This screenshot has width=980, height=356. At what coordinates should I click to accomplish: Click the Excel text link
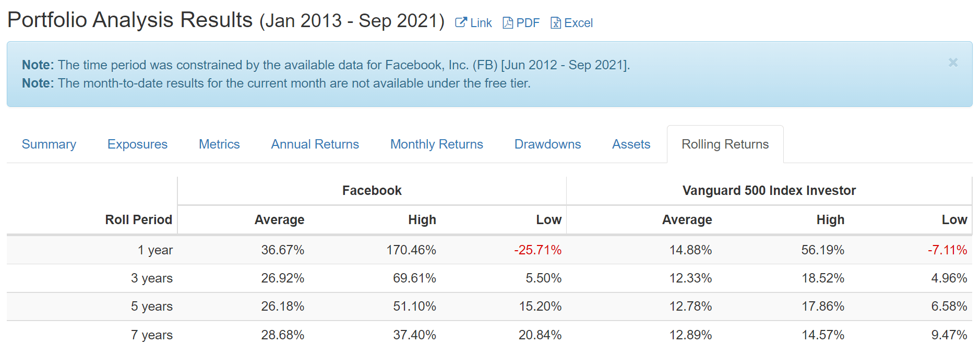point(579,23)
